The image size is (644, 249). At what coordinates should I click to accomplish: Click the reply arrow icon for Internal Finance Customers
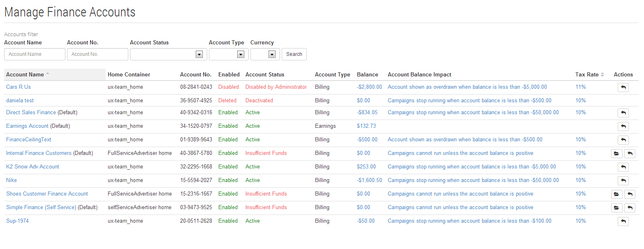coord(630,153)
